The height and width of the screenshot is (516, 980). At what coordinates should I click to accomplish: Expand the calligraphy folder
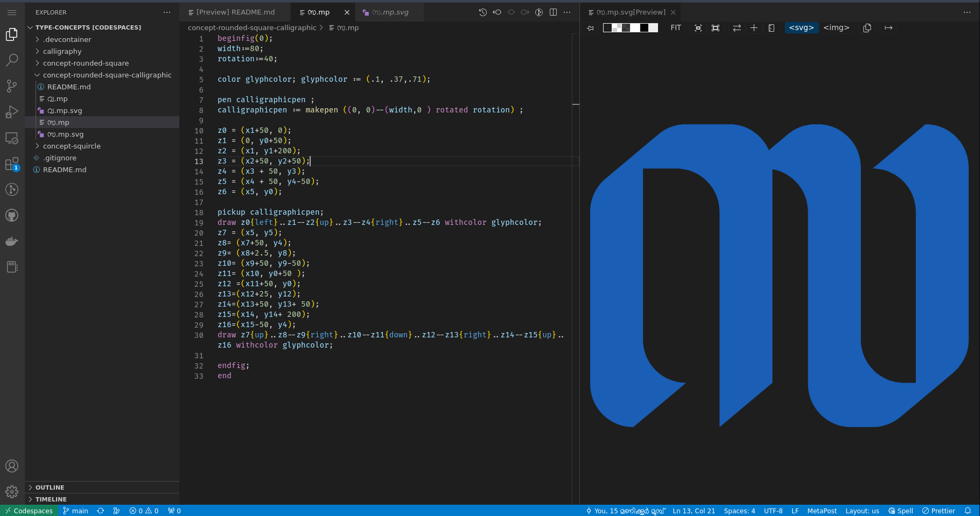point(62,51)
